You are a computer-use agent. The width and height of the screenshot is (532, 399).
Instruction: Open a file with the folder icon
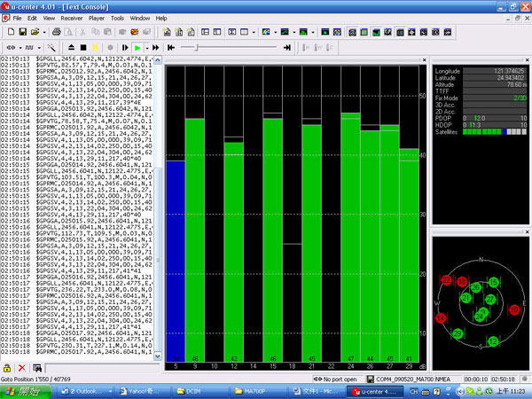pos(35,32)
